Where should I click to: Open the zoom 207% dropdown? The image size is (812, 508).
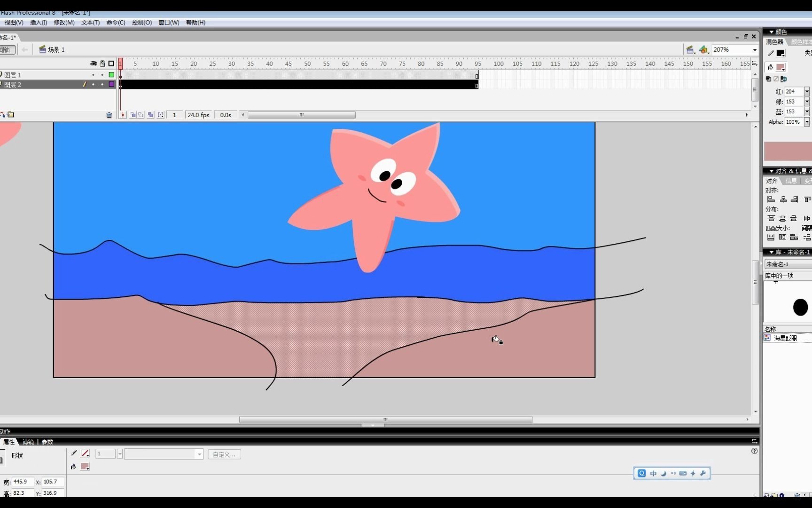click(x=755, y=50)
